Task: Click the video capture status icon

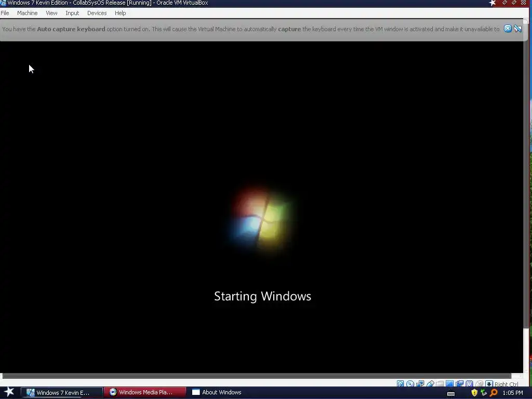Action: [460, 384]
